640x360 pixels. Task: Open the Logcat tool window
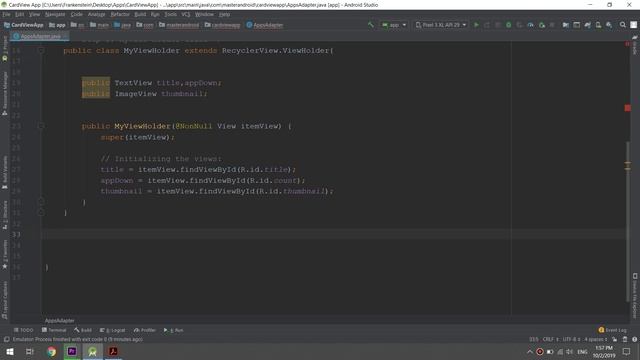(x=113, y=330)
